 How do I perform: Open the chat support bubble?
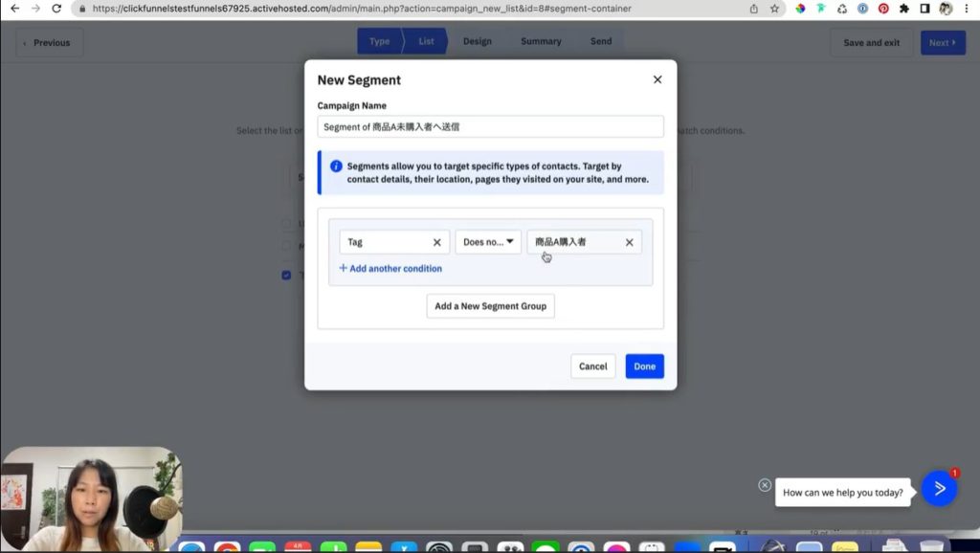939,489
